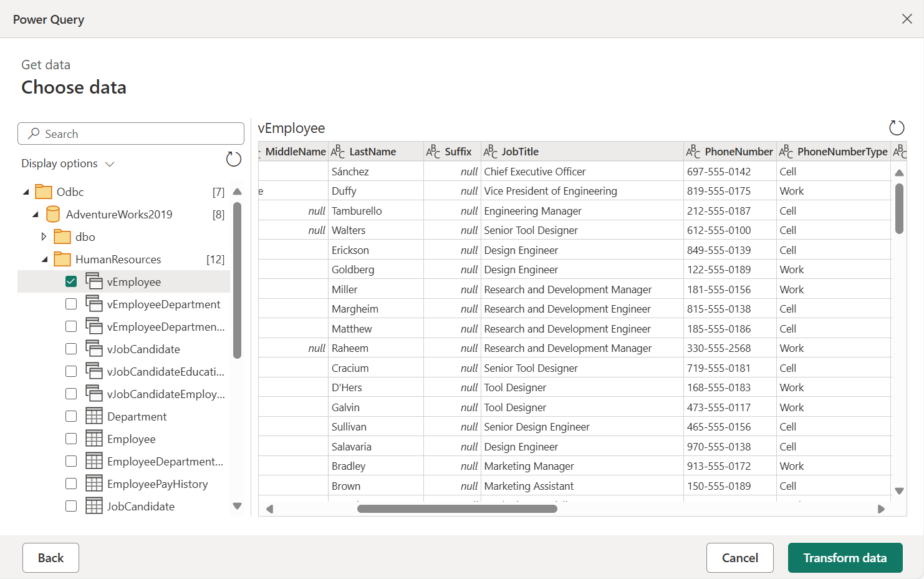The width and height of the screenshot is (924, 579).
Task: Refresh the vEmployee preview table
Action: click(x=896, y=128)
